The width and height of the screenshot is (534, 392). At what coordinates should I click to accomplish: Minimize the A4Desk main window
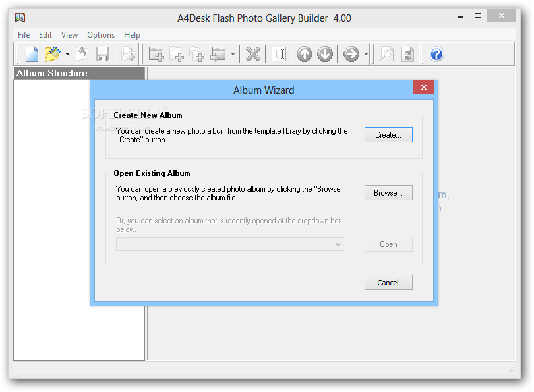click(460, 16)
